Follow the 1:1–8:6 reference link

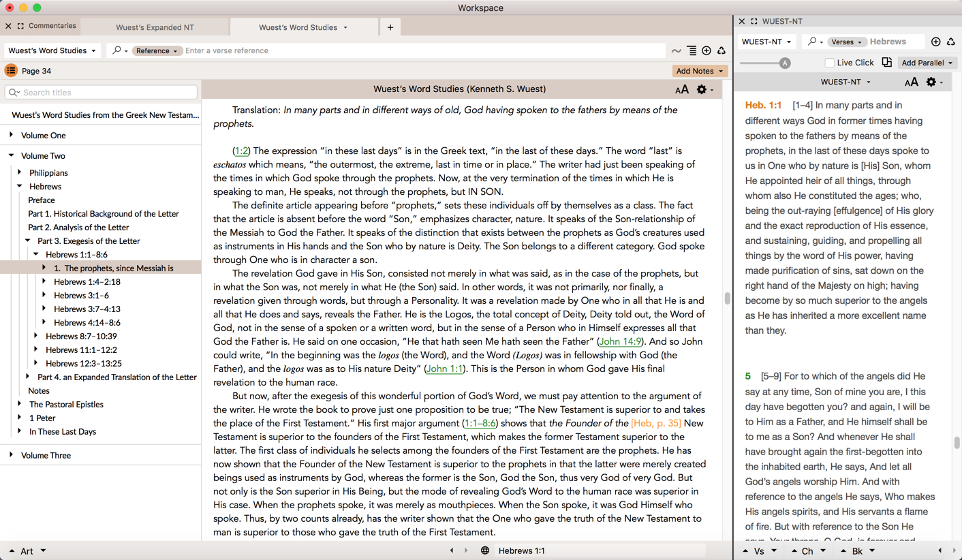[480, 423]
